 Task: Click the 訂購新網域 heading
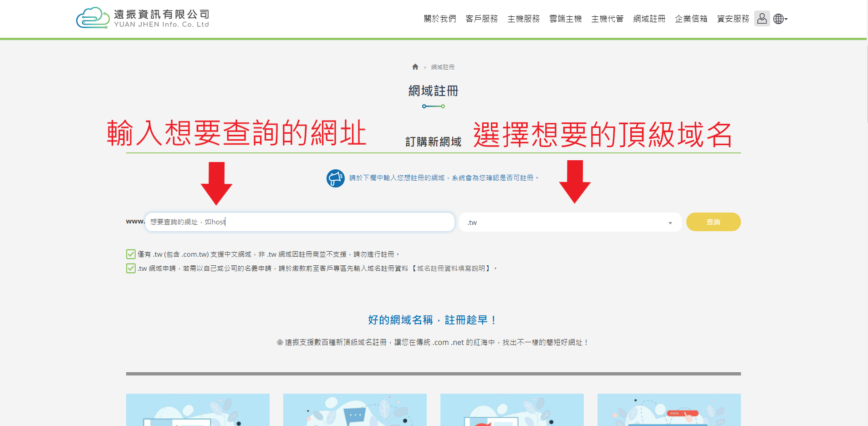pyautogui.click(x=434, y=142)
